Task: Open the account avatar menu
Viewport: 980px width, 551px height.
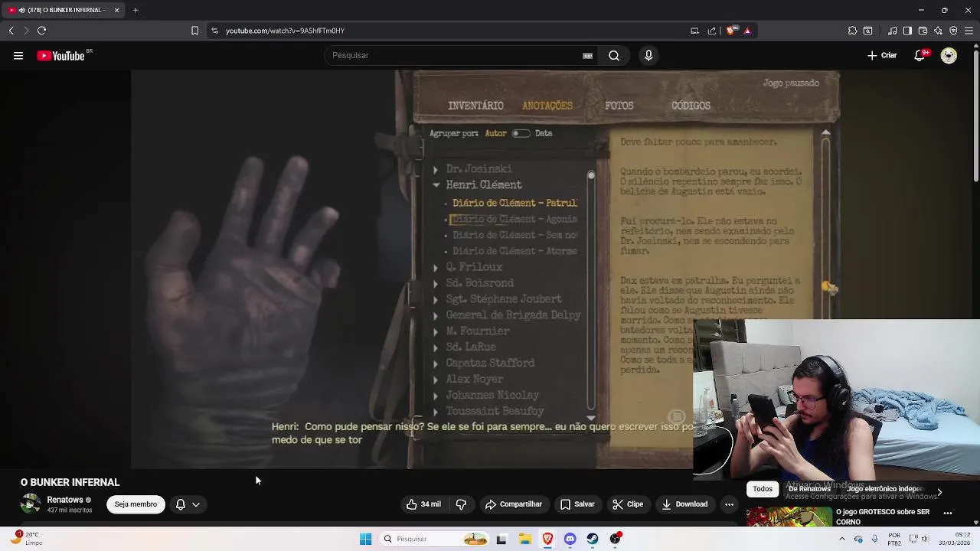Action: (x=949, y=55)
